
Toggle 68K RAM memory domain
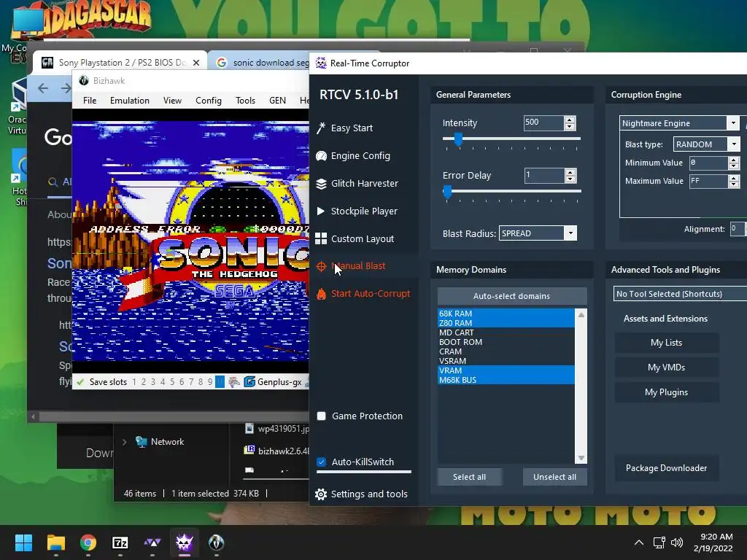pos(506,314)
